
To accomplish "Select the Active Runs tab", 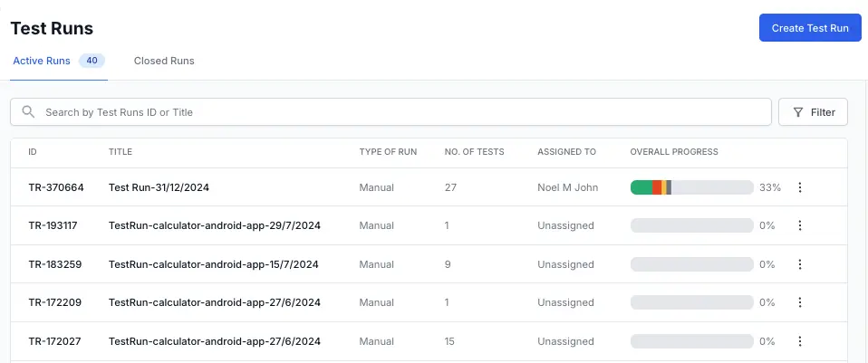I will pos(42,61).
